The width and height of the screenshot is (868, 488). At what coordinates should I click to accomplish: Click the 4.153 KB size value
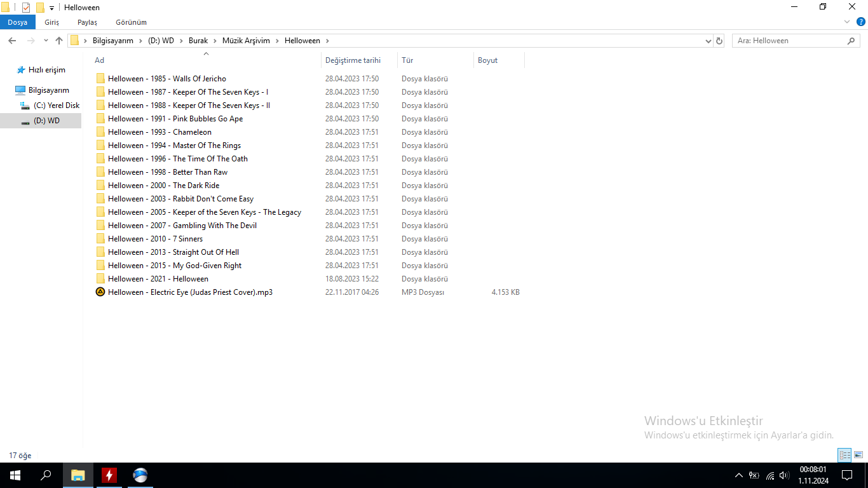[x=506, y=292]
